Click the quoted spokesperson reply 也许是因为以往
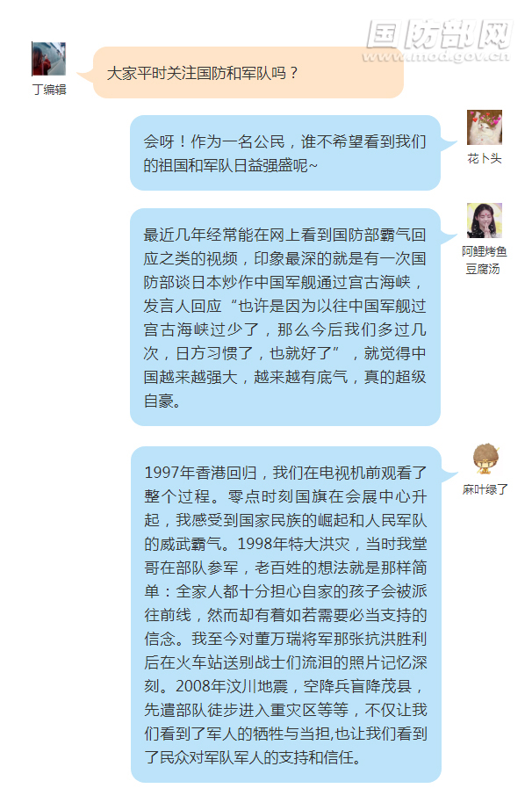The width and height of the screenshot is (532, 810). pyautogui.click(x=284, y=329)
